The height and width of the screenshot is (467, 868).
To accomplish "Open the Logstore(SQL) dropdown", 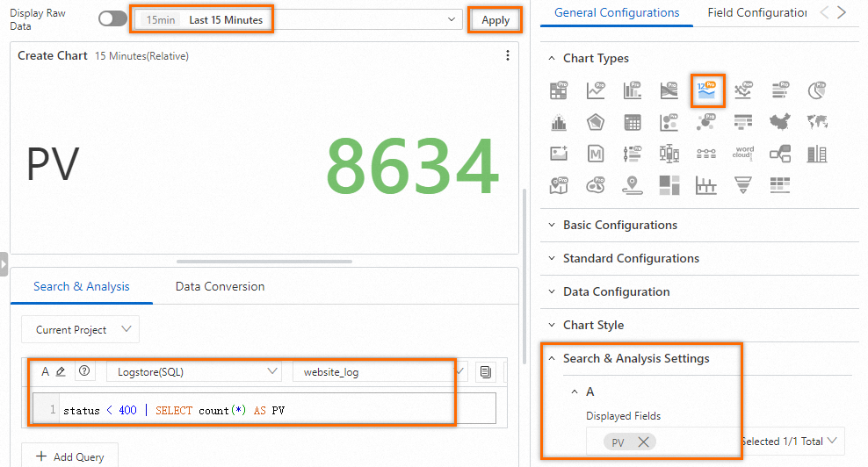I will tap(194, 372).
